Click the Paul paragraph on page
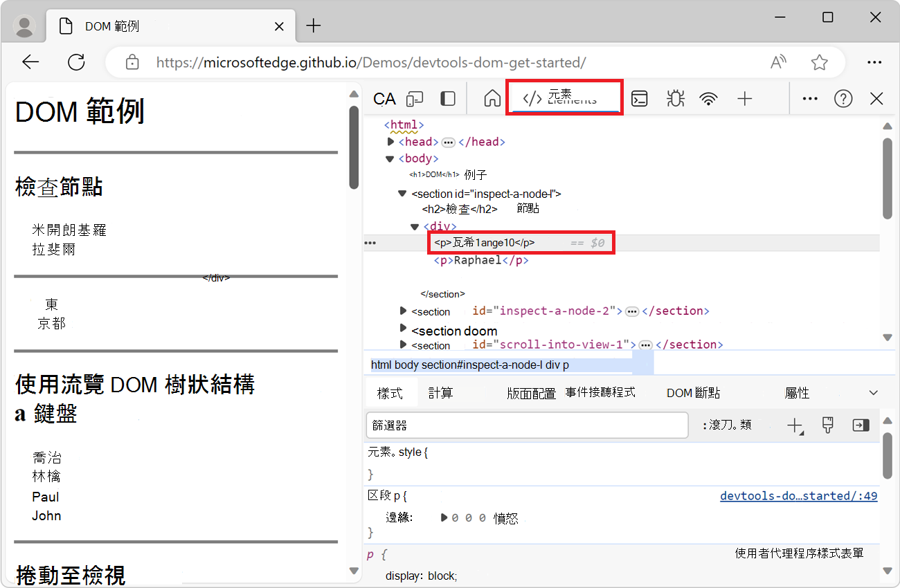Image resolution: width=900 pixels, height=588 pixels. click(46, 497)
